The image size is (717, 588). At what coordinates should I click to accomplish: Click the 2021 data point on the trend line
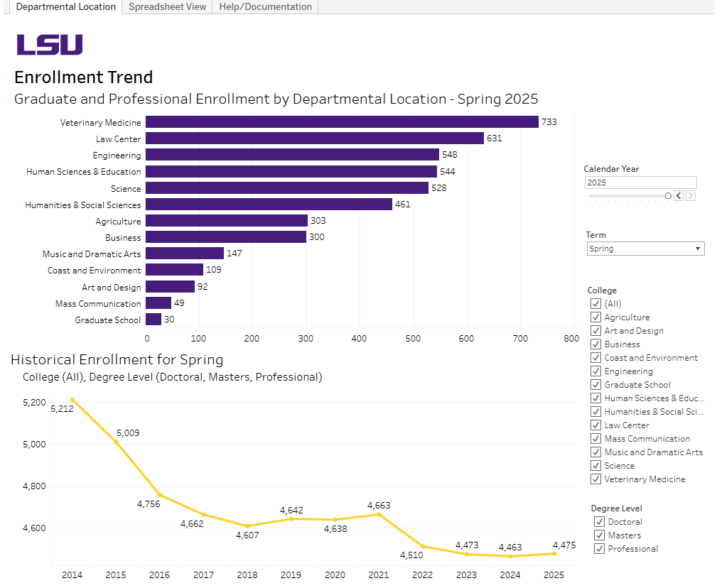[x=379, y=513]
